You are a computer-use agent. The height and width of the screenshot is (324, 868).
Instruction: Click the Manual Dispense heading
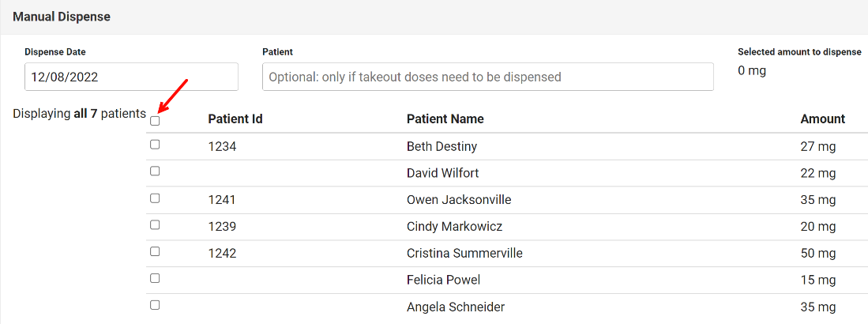62,17
